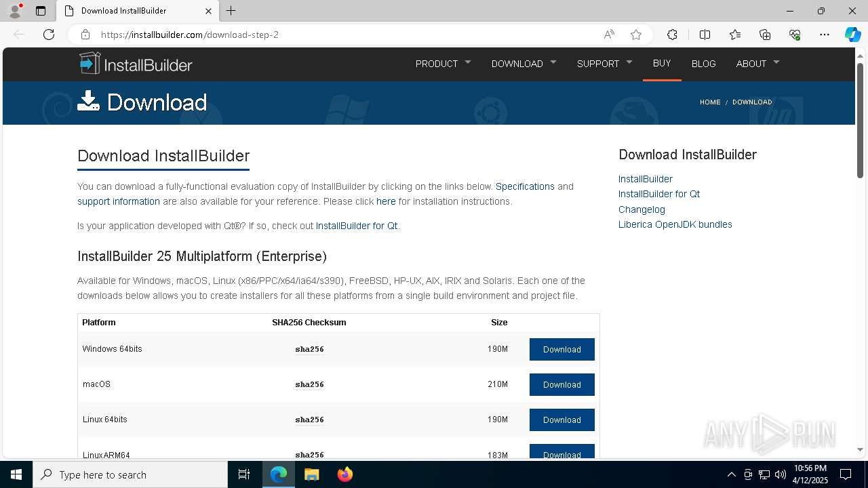Click 'here' for installation instructions
Screen dimensions: 868x488
pos(386,201)
